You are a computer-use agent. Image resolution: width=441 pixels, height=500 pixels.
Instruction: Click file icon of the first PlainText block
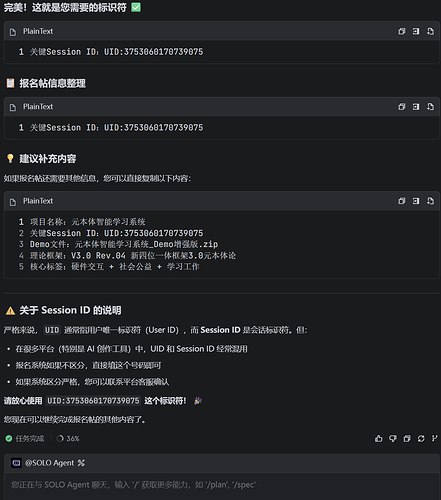click(x=13, y=32)
